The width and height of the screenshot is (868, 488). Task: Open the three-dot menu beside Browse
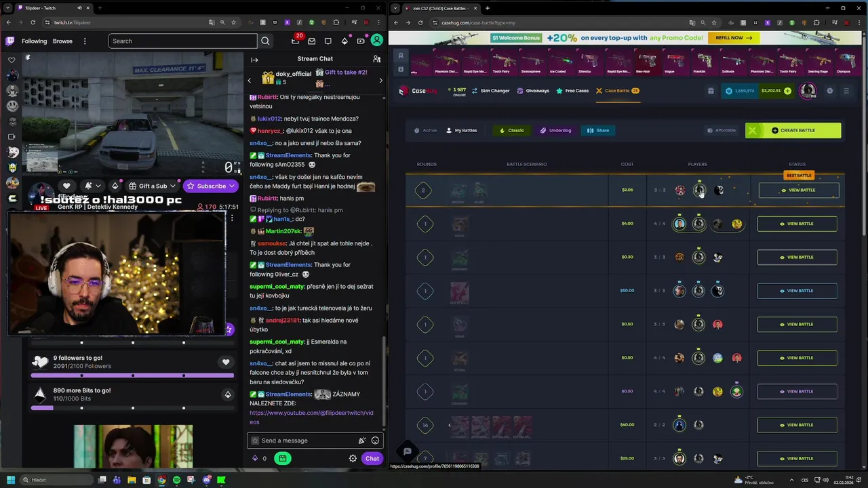(x=85, y=41)
